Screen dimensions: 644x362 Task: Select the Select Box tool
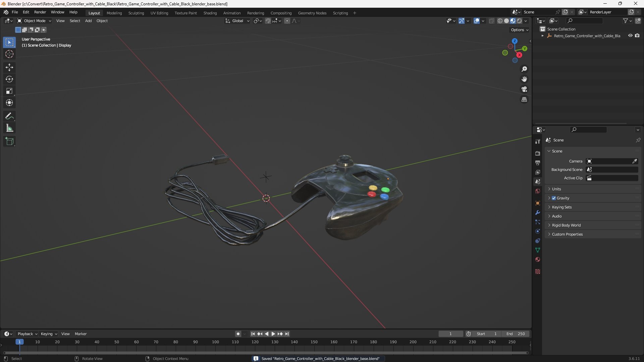(x=9, y=42)
